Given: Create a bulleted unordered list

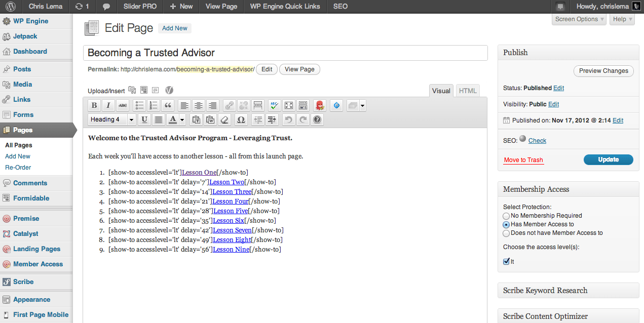Looking at the screenshot, I should [x=139, y=105].
